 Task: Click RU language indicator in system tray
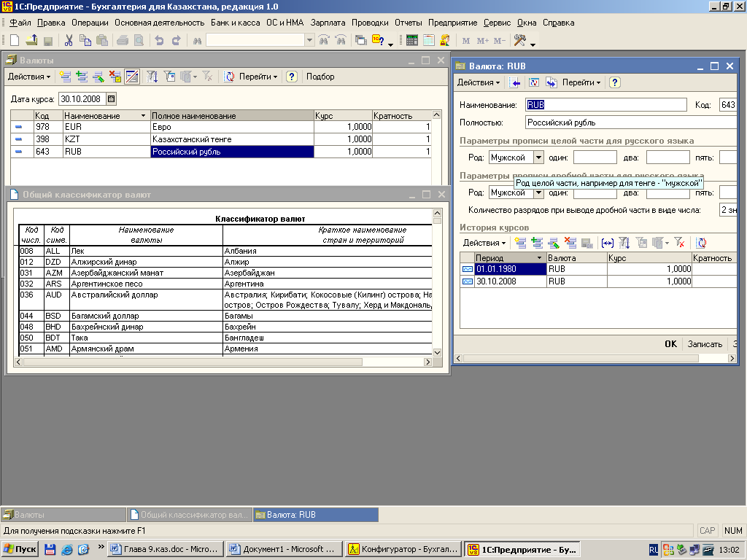coord(653,550)
